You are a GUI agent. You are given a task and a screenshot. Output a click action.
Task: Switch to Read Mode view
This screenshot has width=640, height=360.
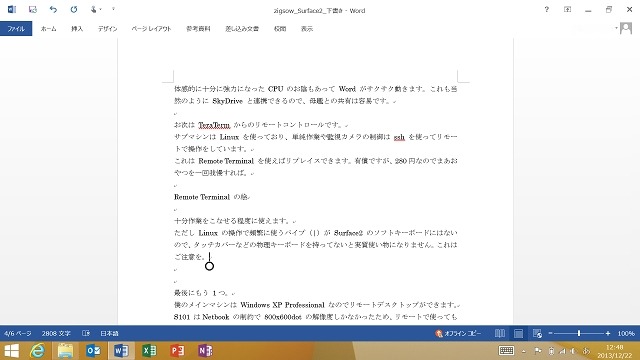[x=500, y=333]
